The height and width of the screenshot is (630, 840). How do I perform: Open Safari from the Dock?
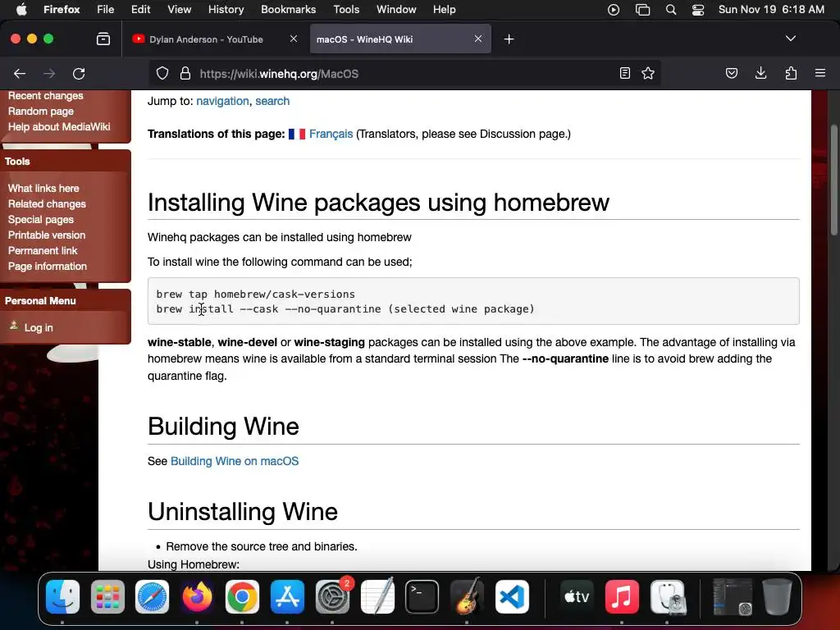point(152,597)
